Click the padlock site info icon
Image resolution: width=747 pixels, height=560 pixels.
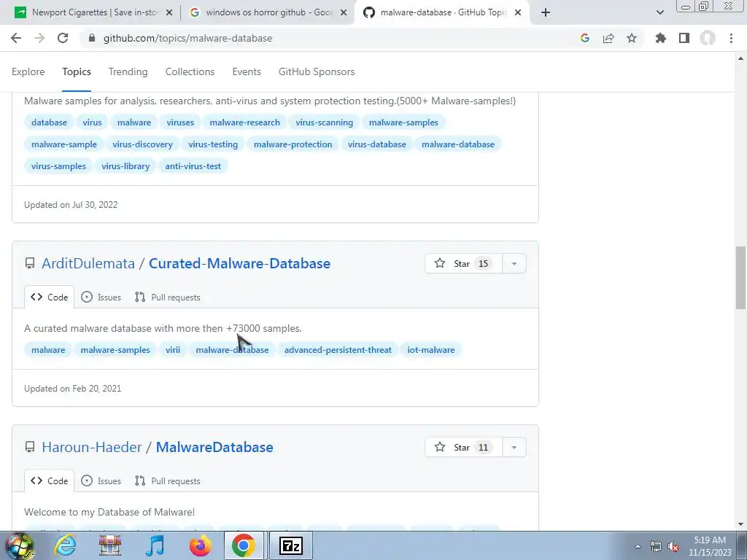click(92, 38)
